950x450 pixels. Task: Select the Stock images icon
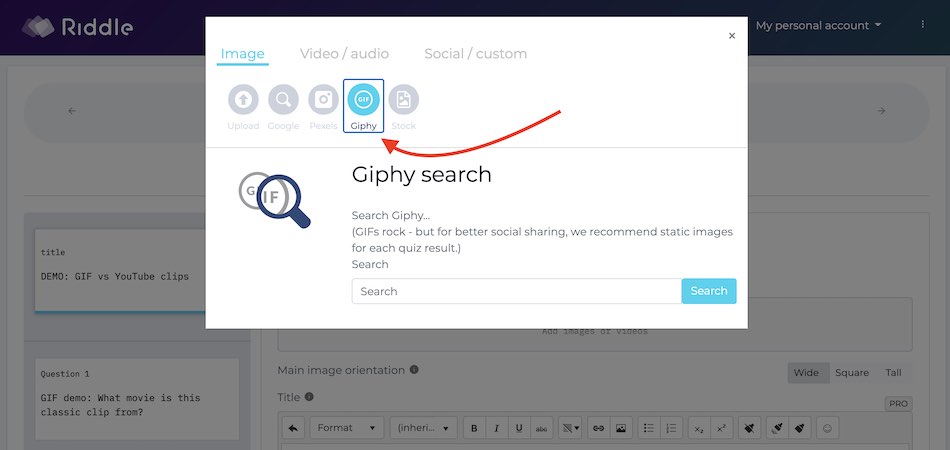tap(404, 100)
